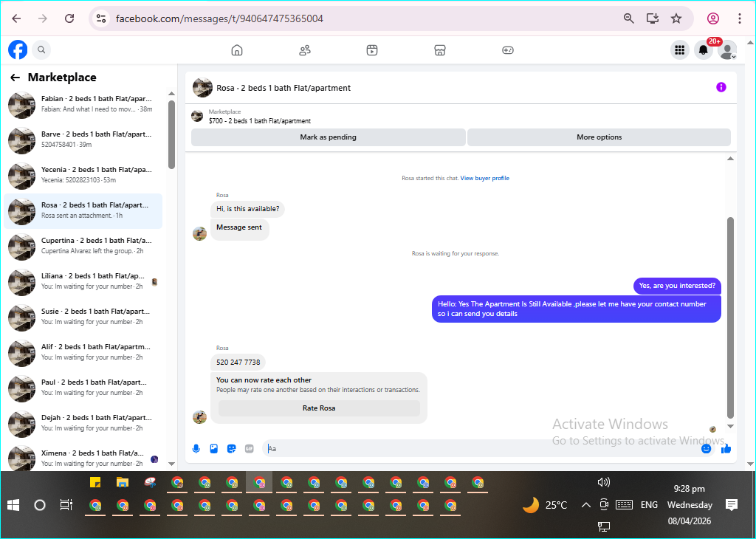Choose a GIF icon in composer
The width and height of the screenshot is (756, 539).
pyautogui.click(x=250, y=449)
